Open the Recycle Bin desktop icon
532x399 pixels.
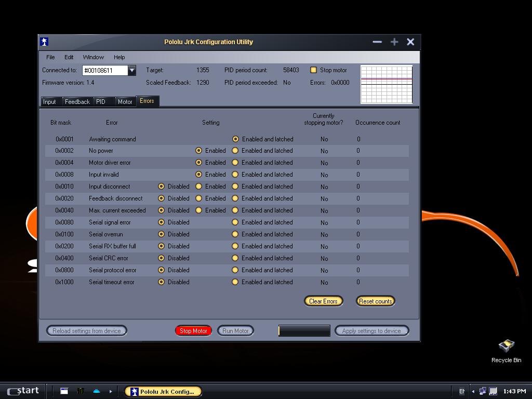pos(506,351)
